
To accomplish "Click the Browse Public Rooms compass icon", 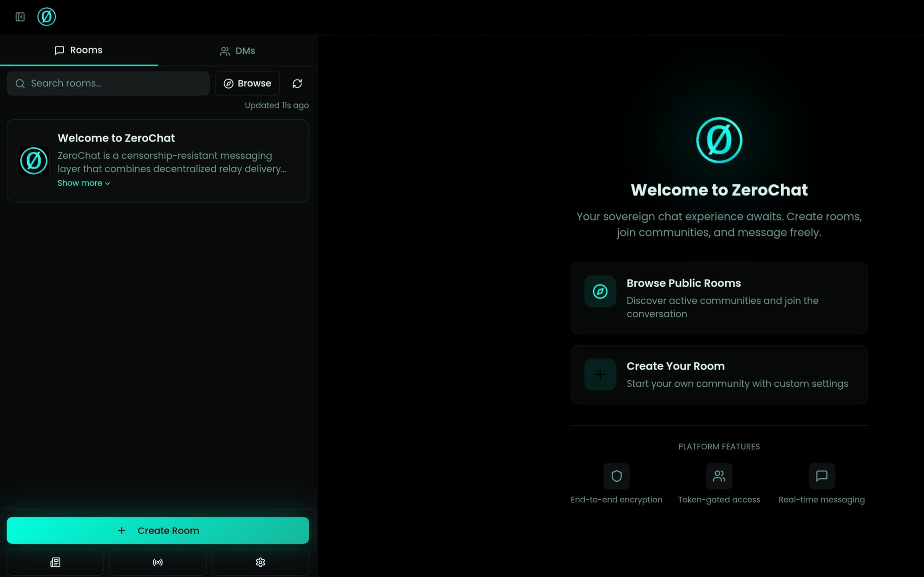I will (x=600, y=292).
